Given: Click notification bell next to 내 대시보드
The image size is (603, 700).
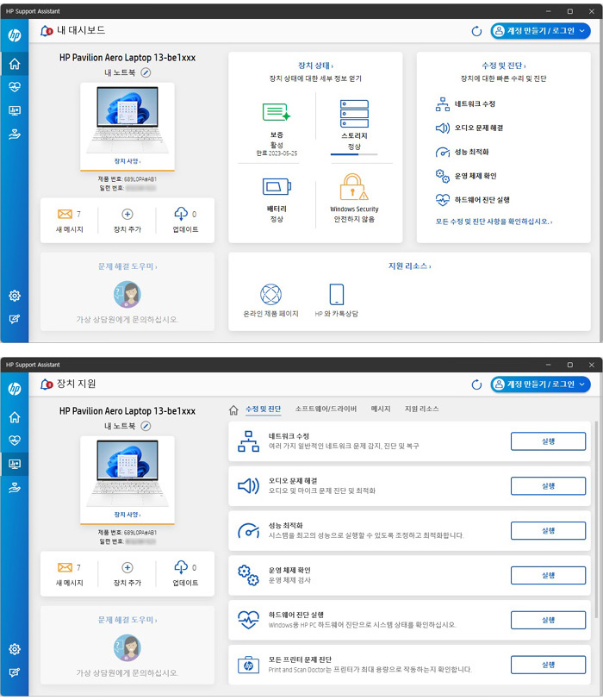Looking at the screenshot, I should coord(47,31).
